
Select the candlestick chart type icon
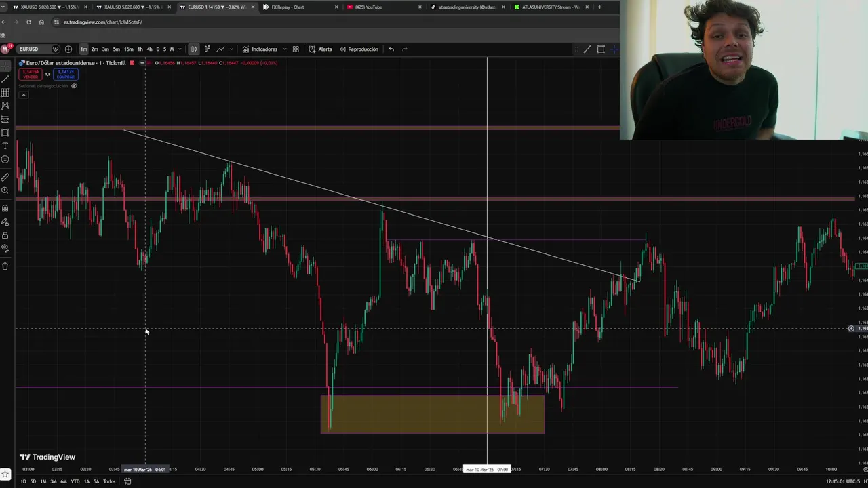click(194, 49)
